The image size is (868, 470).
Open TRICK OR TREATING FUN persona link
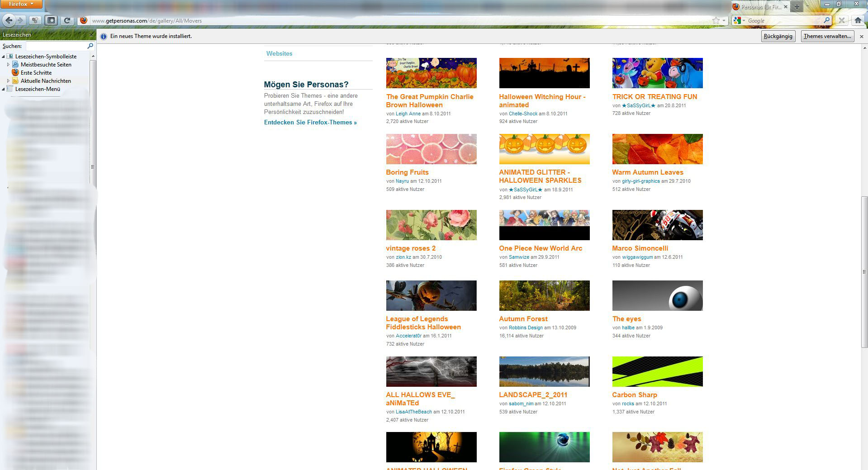coord(655,97)
